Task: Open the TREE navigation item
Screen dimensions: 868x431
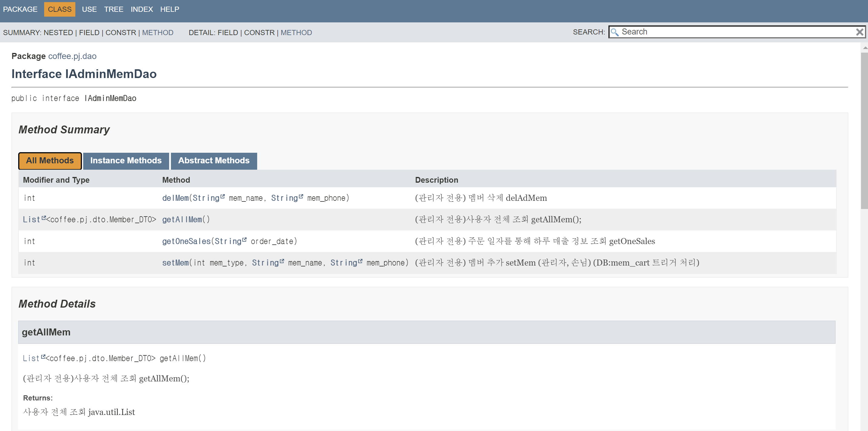Action: coord(113,9)
